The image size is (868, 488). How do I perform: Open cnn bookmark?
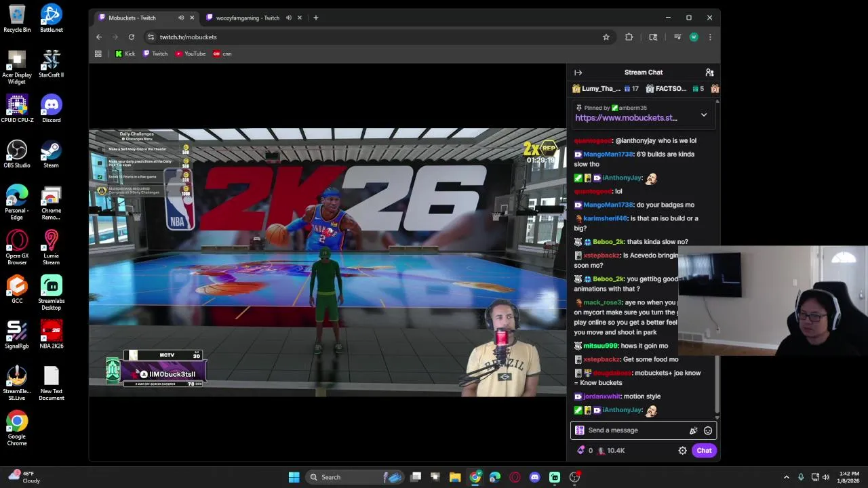click(222, 54)
